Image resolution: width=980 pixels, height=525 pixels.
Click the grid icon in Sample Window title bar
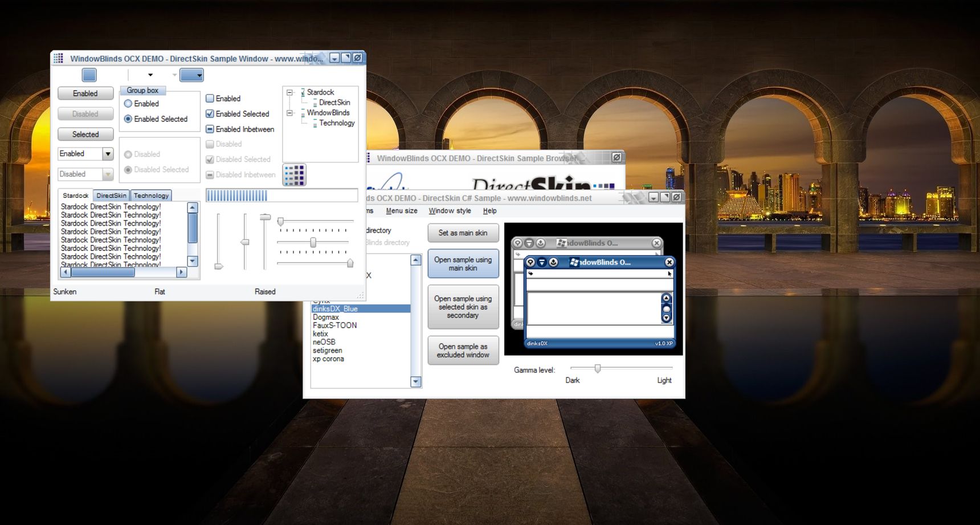[58, 58]
